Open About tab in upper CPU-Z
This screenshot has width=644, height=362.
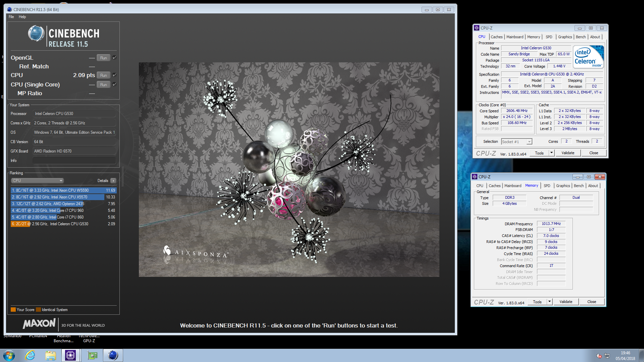595,37
